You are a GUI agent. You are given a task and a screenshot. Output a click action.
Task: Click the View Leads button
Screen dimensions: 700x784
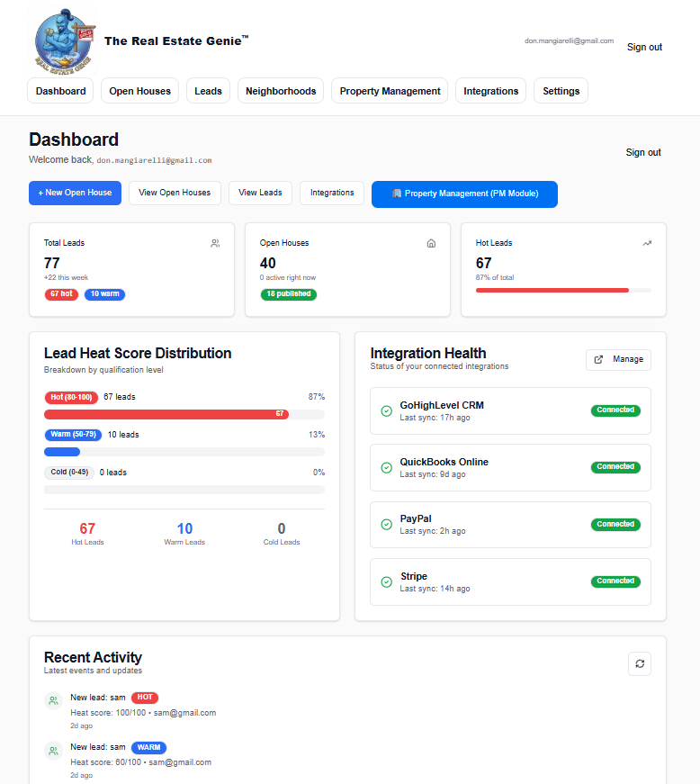pyautogui.click(x=260, y=193)
